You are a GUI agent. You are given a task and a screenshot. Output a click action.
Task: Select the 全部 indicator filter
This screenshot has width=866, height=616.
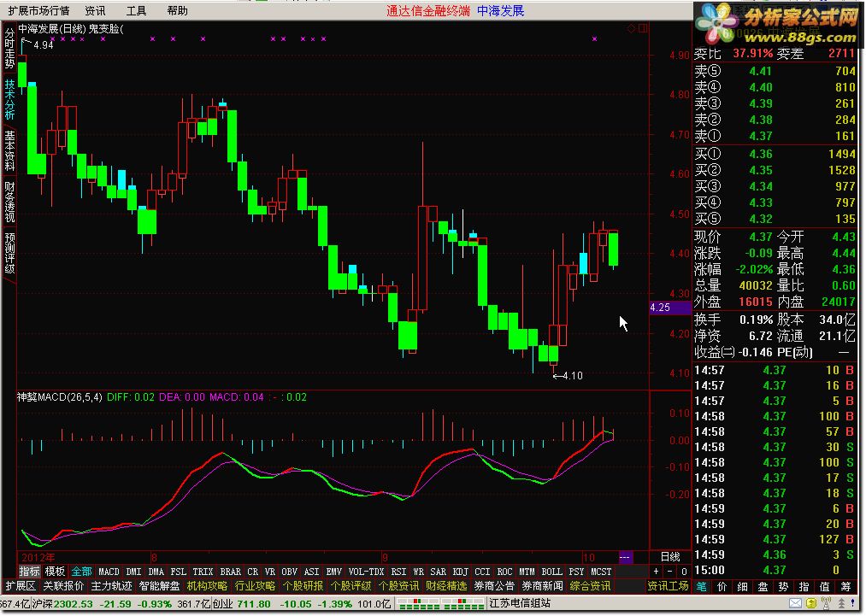[81, 572]
